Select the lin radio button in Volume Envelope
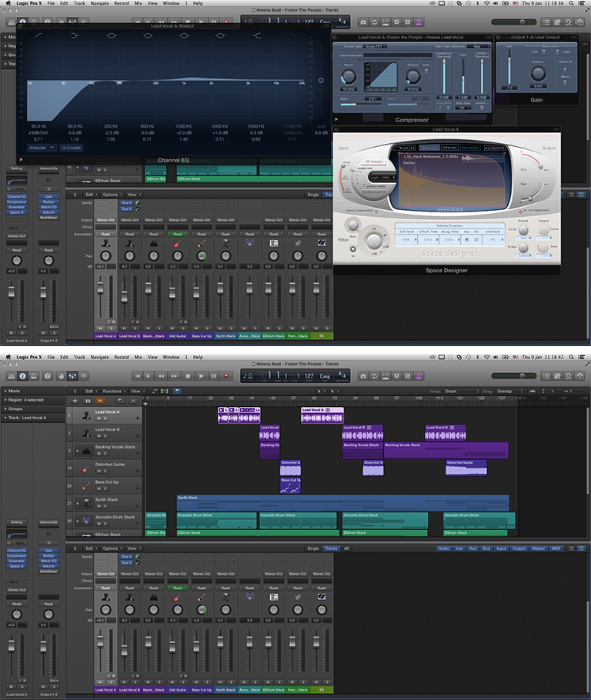Screen dimensions: 591x700 476,240
